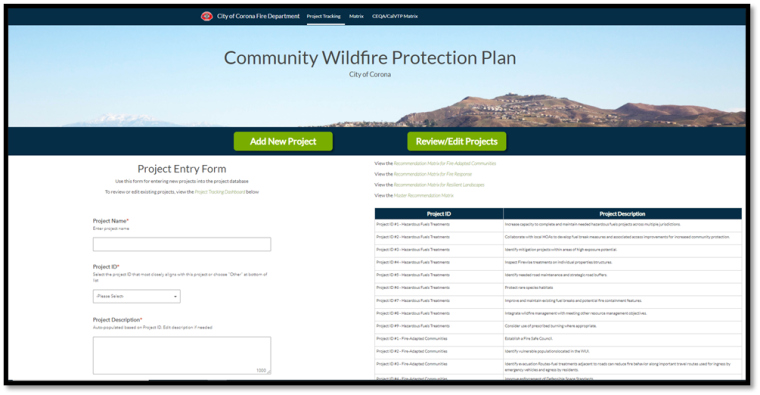
Task: Open Recommendation Matrix for Fire-Adapted Communities link
Action: coord(445,163)
